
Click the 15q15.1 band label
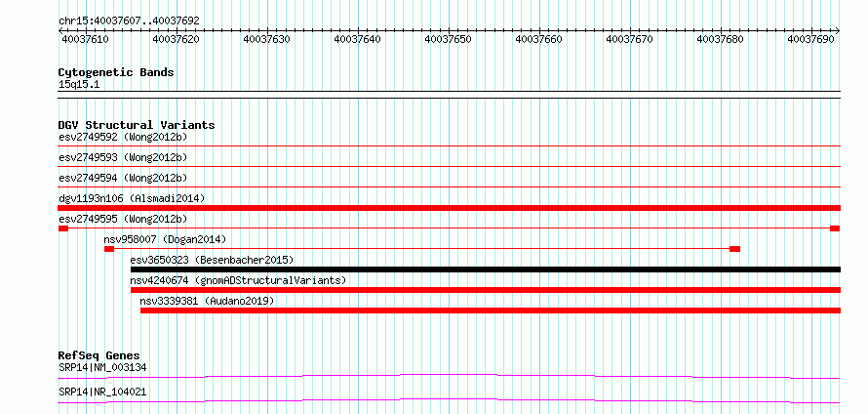(x=79, y=85)
